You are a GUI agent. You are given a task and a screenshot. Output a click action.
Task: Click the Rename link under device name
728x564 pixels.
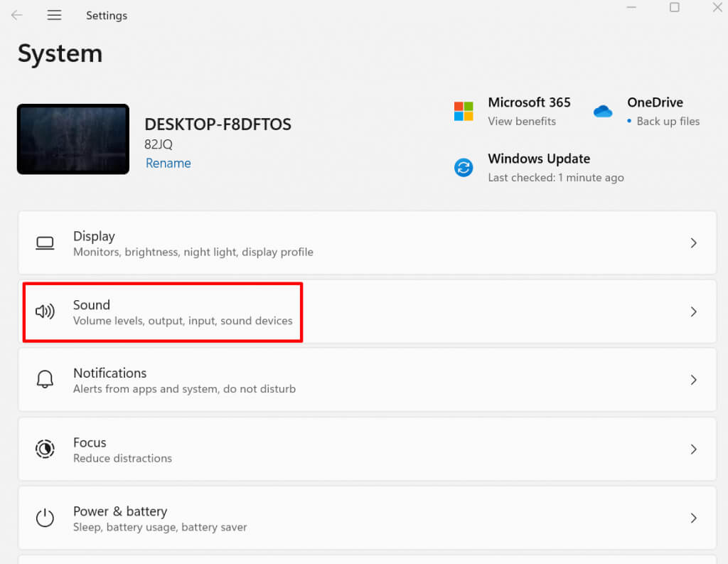(x=168, y=163)
